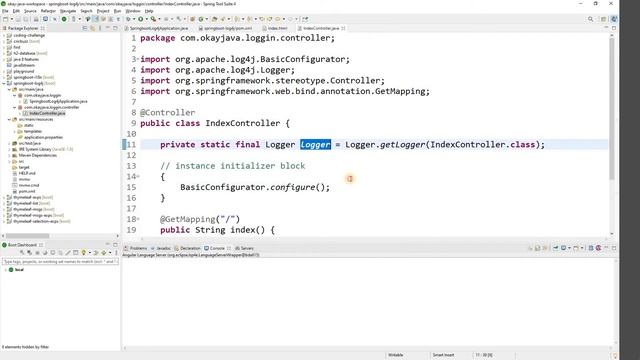Expand JRE System Library node
Viewport: 640px width, 360px height.
click(9, 149)
